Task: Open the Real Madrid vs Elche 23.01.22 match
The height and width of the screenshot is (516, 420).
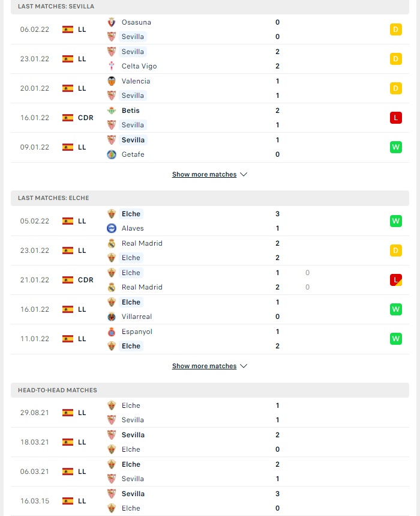Action: pos(210,250)
